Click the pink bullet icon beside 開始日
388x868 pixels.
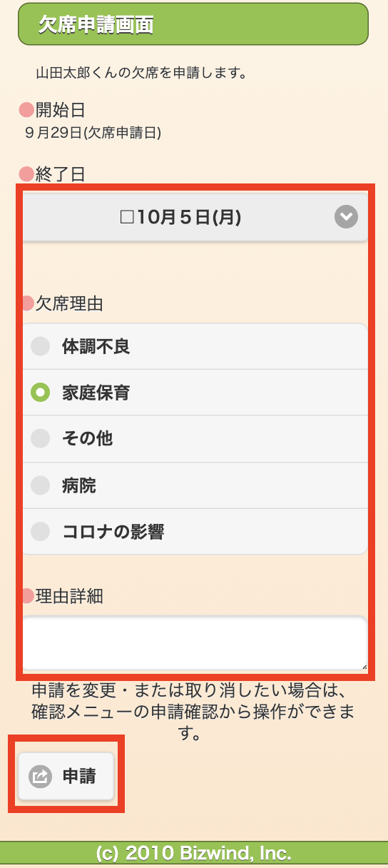(x=26, y=110)
